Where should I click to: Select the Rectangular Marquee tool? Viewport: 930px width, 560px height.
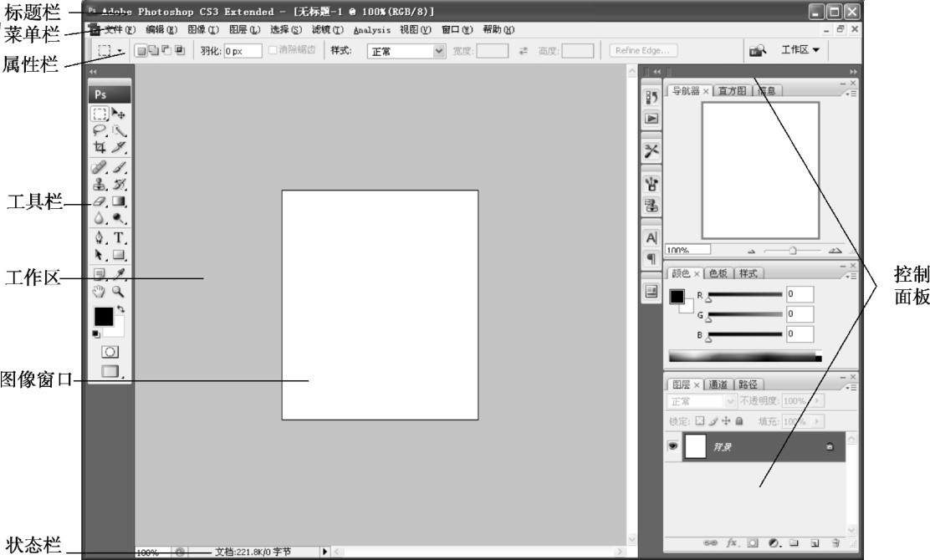[100, 113]
